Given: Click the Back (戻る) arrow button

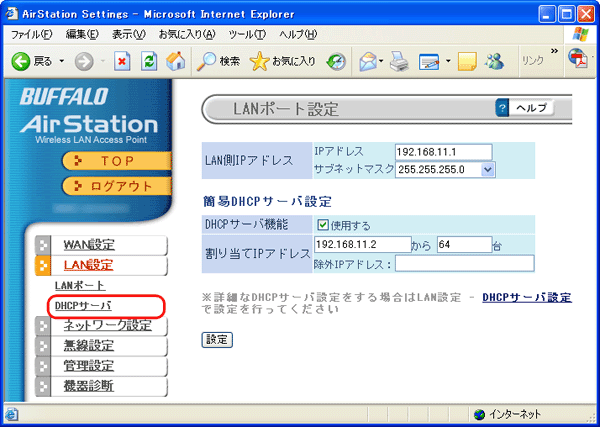Looking at the screenshot, I should [32, 61].
